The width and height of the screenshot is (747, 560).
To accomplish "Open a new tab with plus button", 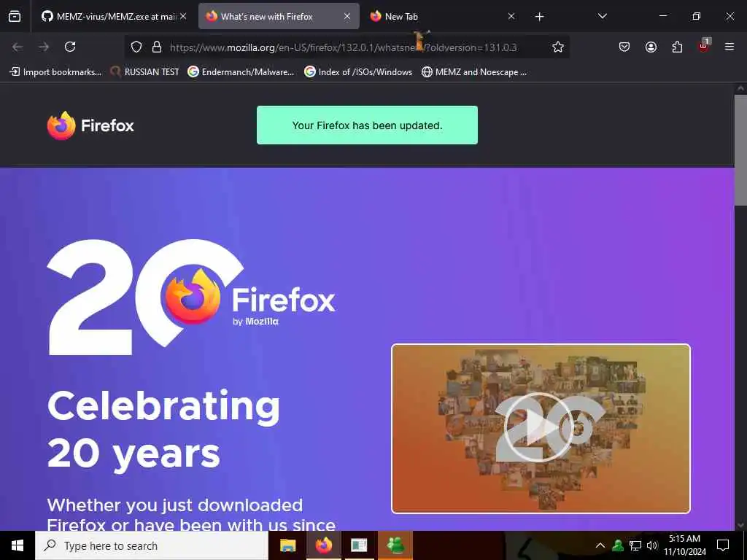I will coord(539,17).
